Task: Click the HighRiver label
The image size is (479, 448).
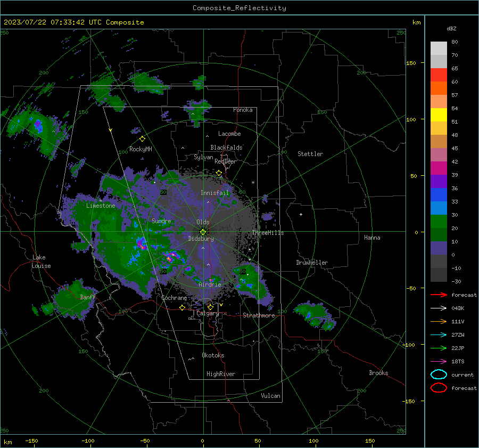Action: click(x=221, y=374)
